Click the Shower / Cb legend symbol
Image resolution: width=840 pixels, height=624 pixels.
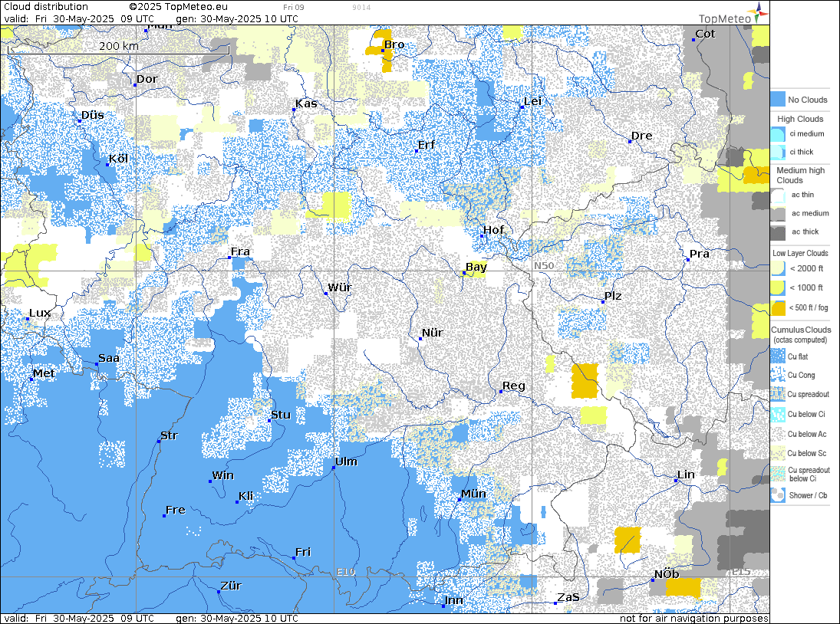tap(778, 495)
